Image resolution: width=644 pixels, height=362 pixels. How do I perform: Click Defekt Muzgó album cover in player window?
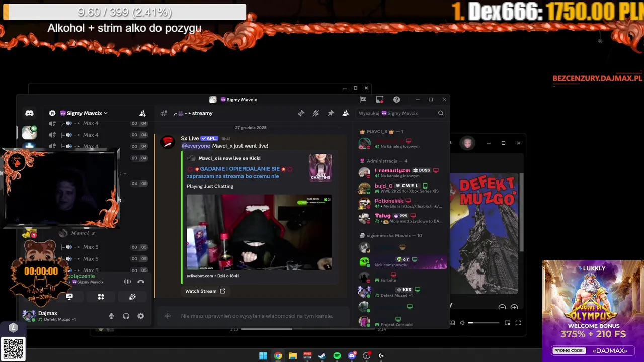[x=484, y=233]
